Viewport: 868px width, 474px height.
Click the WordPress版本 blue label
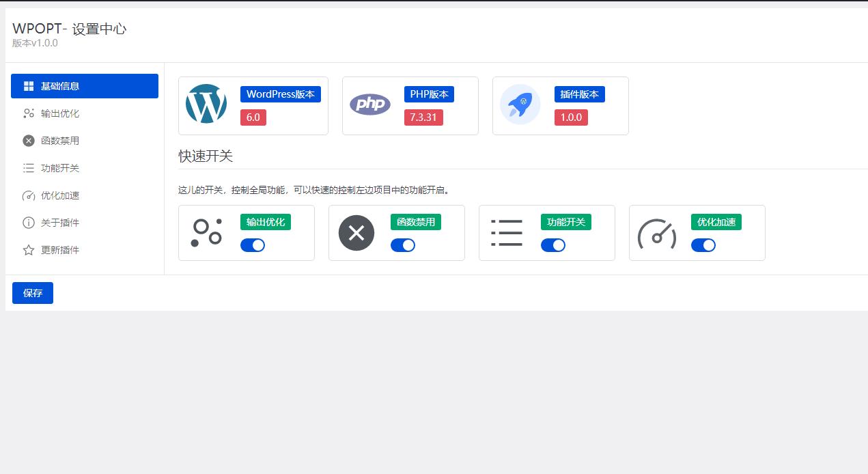tap(281, 94)
